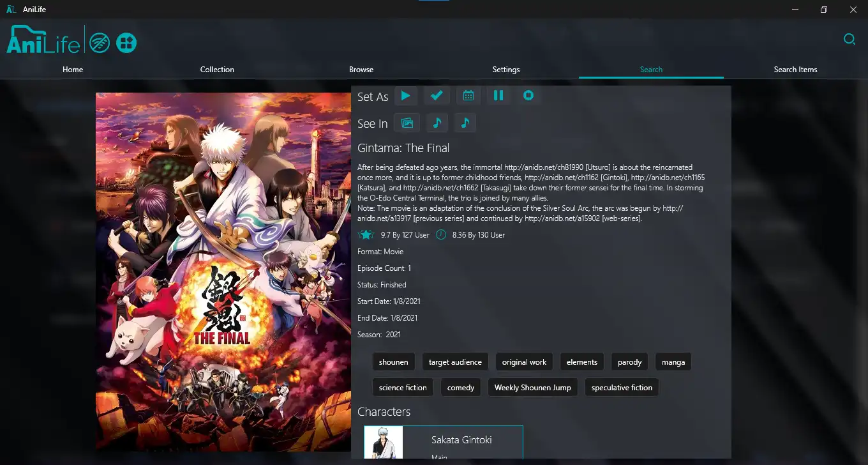Open the Collection tab
Screen dimensions: 868x465
[x=217, y=70]
